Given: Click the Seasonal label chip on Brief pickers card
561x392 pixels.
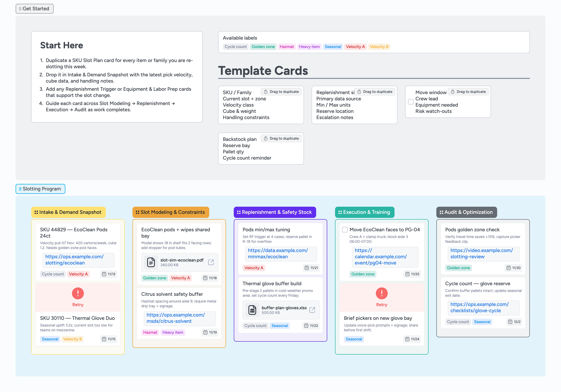Looking at the screenshot, I should [354, 339].
